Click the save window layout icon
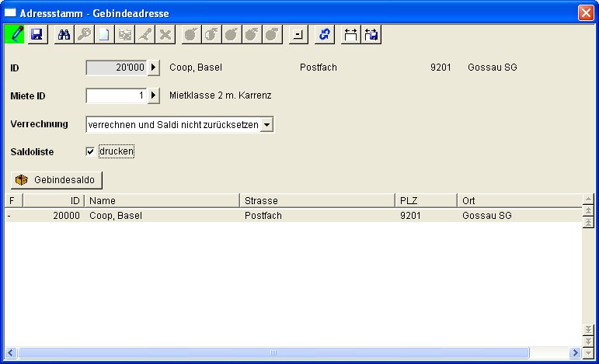The height and width of the screenshot is (364, 599). coord(371,35)
